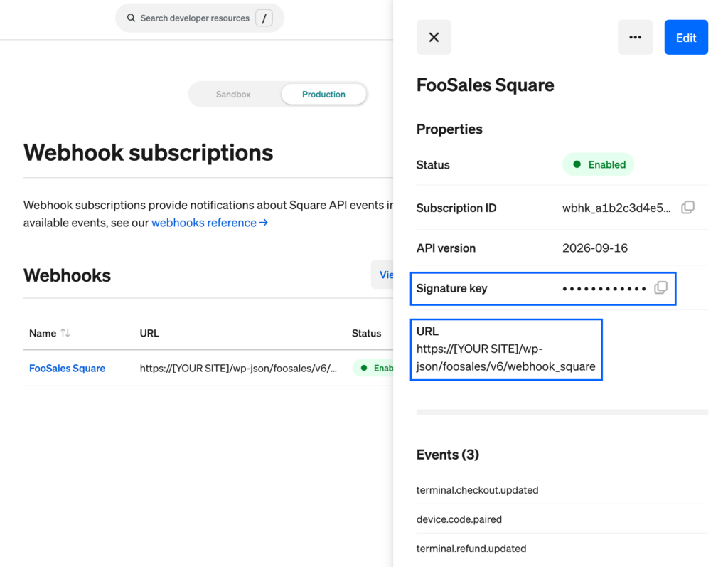The width and height of the screenshot is (728, 567).
Task: Select the device.code.paired event
Action: point(459,519)
